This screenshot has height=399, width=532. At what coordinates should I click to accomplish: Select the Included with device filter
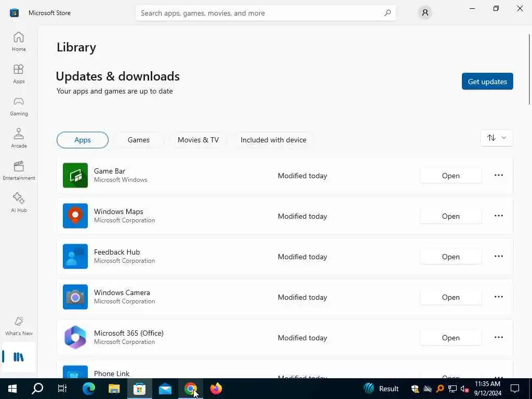click(273, 140)
